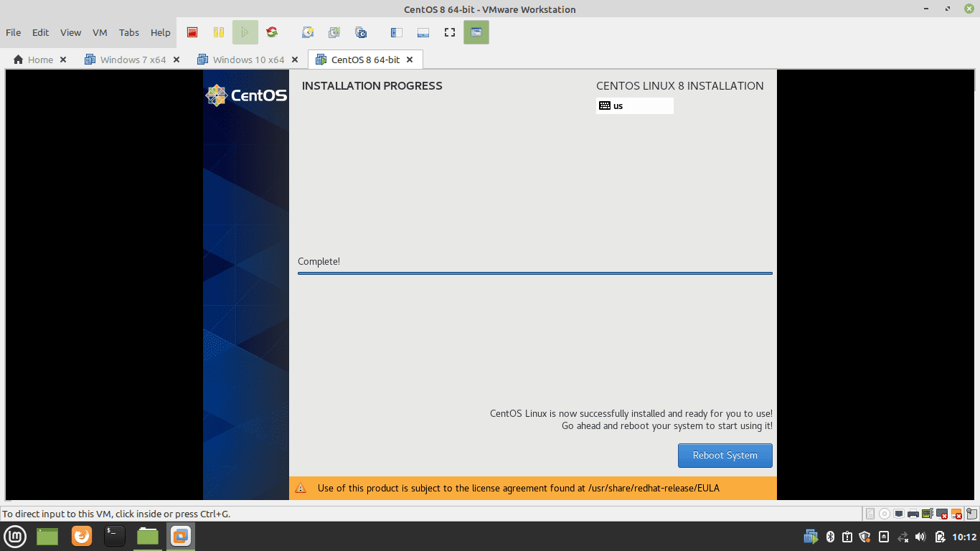Click the CD/DVD drive status icon
The image size is (980, 551).
885,514
